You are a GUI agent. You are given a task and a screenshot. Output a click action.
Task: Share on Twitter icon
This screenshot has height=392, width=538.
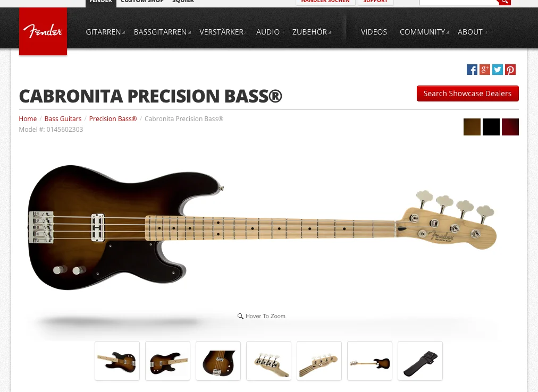[x=497, y=70]
